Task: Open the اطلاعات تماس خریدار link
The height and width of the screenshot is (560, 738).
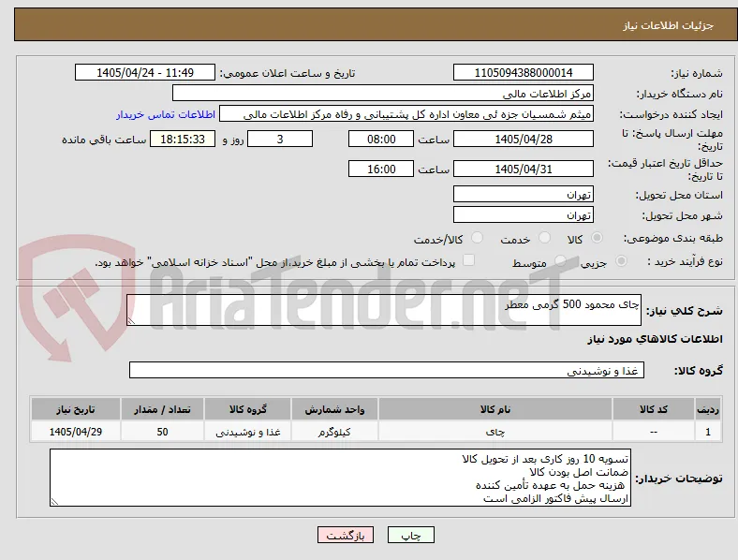Action: click(x=166, y=114)
